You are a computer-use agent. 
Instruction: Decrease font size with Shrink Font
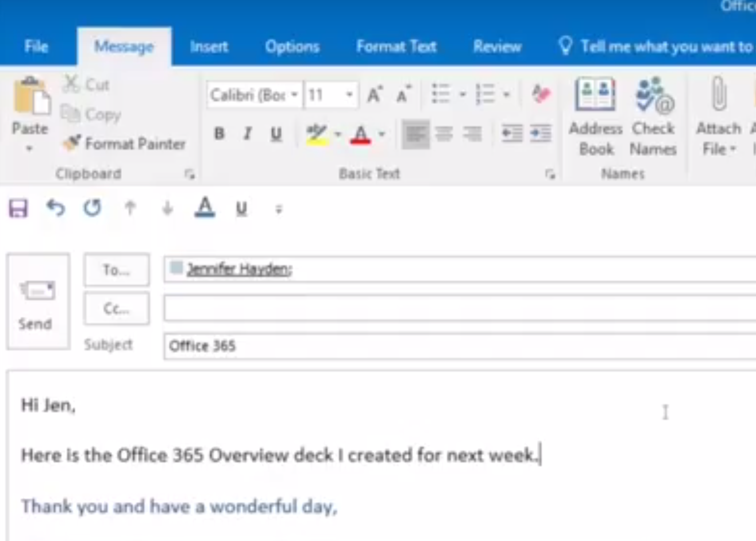point(404,94)
